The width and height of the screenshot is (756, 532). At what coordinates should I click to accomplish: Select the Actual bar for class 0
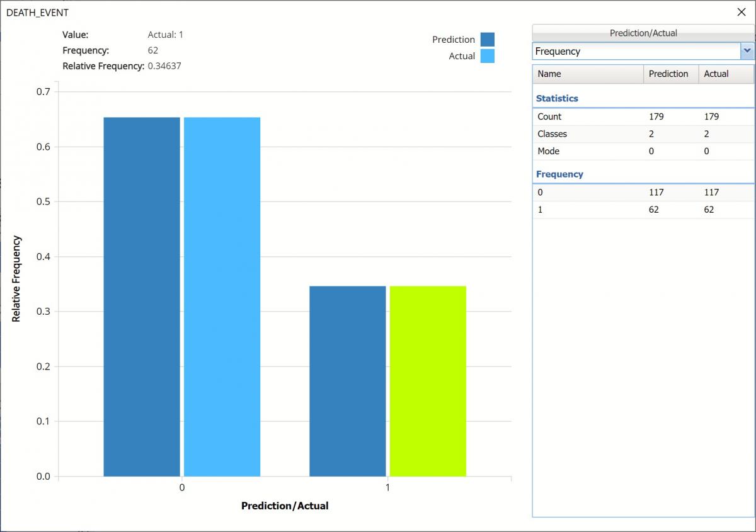[222, 296]
